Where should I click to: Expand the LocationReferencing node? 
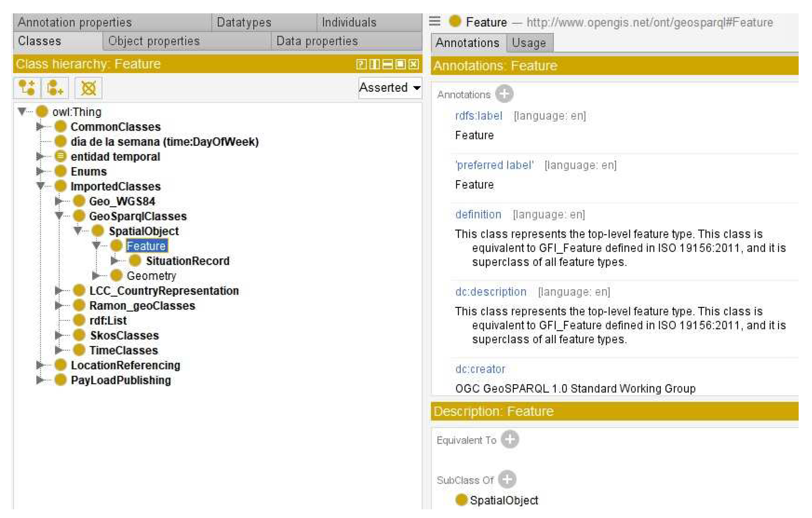point(40,365)
